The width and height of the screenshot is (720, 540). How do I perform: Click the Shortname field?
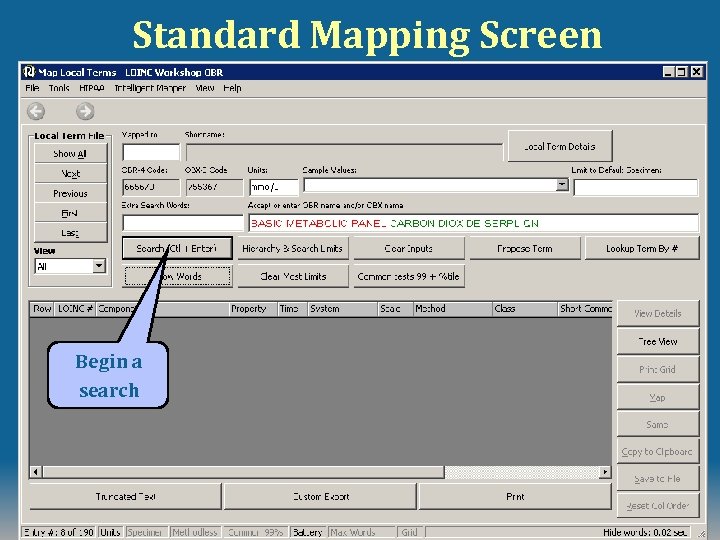tap(344, 152)
